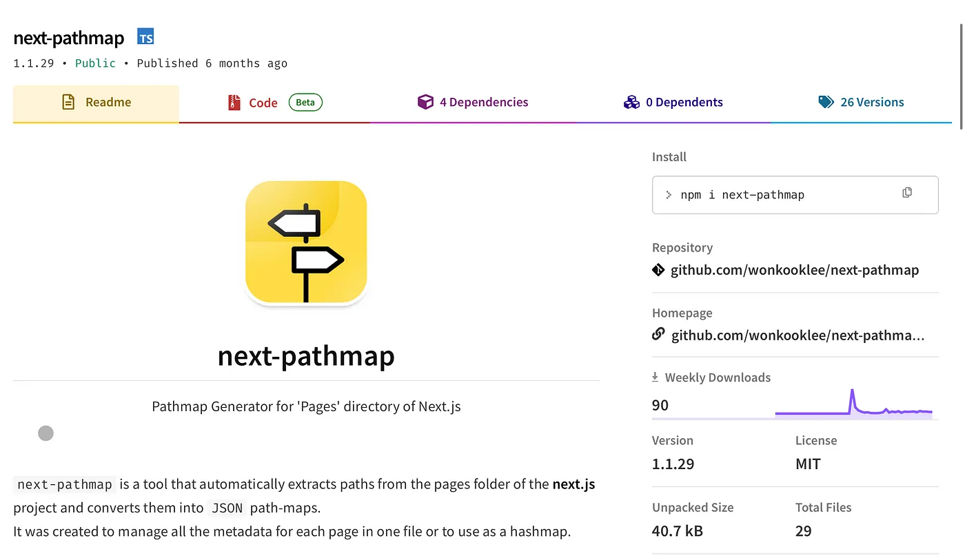
Task: Copy the npm install command
Action: pyautogui.click(x=907, y=193)
